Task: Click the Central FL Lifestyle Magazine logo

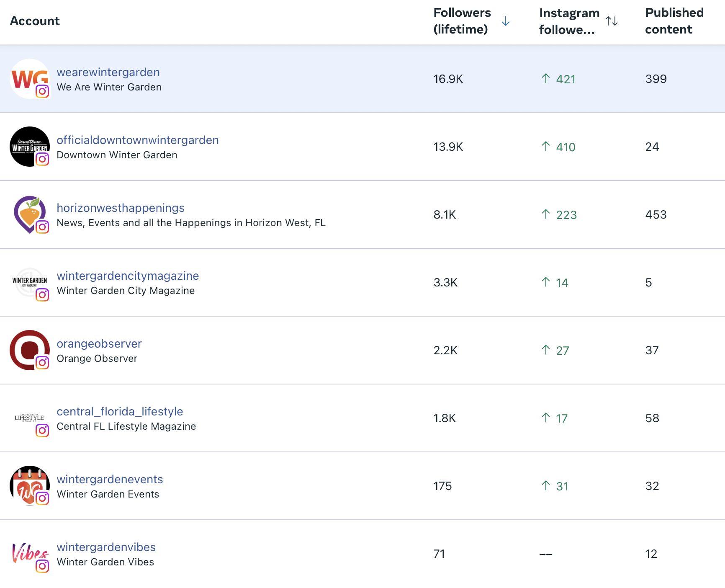Action: click(29, 418)
